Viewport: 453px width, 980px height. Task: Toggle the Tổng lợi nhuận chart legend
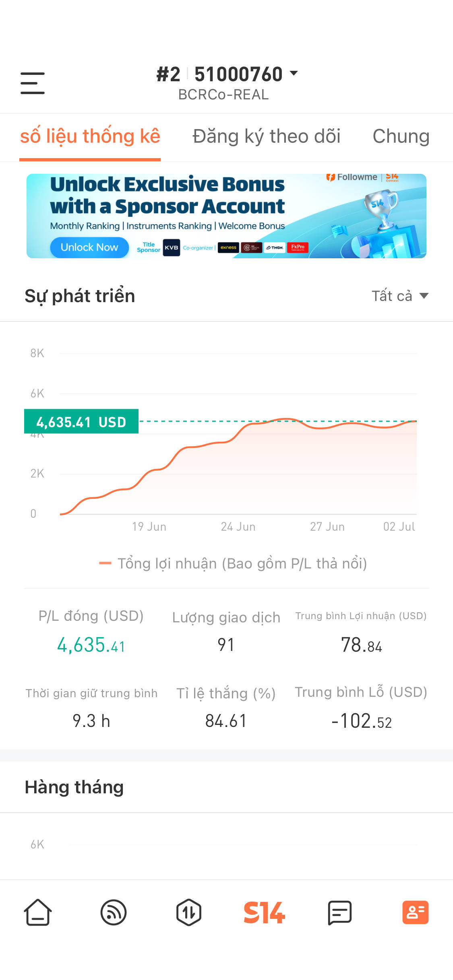(x=233, y=564)
